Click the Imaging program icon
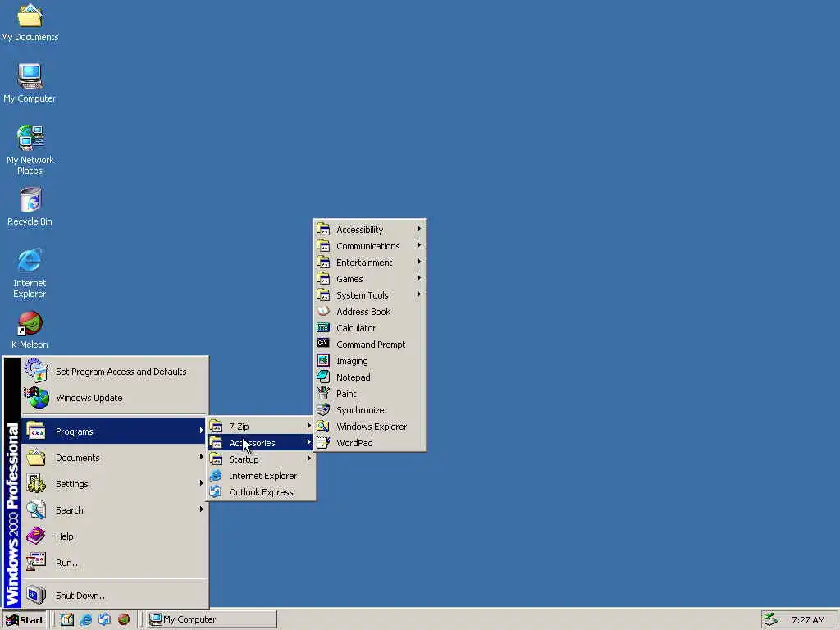 pos(323,360)
